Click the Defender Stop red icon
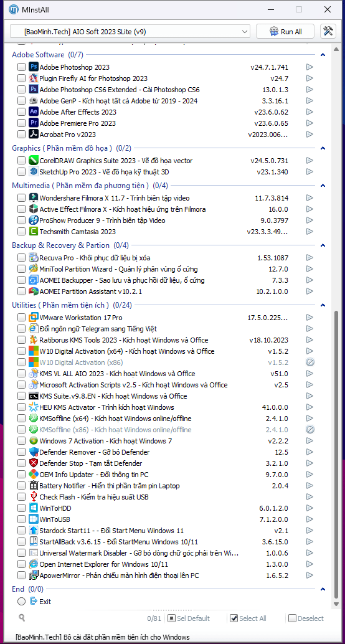345x644 pixels. 33,463
